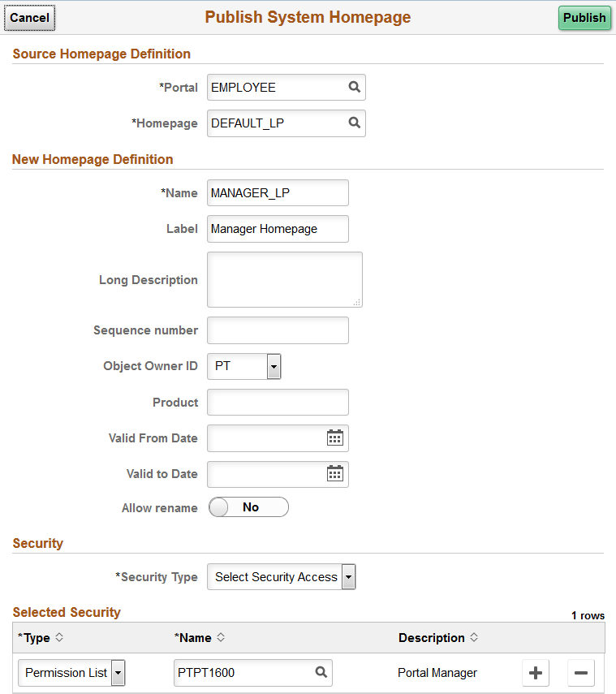Click the green Publish button
This screenshot has width=616, height=694.
pyautogui.click(x=584, y=18)
